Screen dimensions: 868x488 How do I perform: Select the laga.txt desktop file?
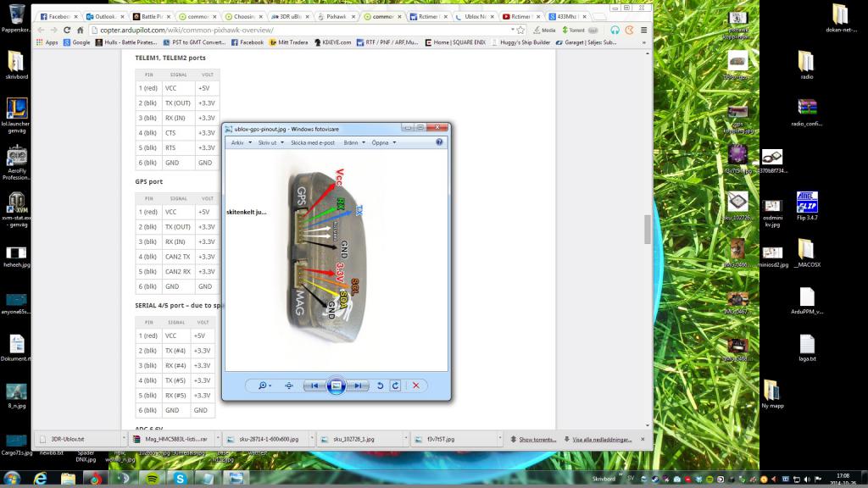click(807, 347)
